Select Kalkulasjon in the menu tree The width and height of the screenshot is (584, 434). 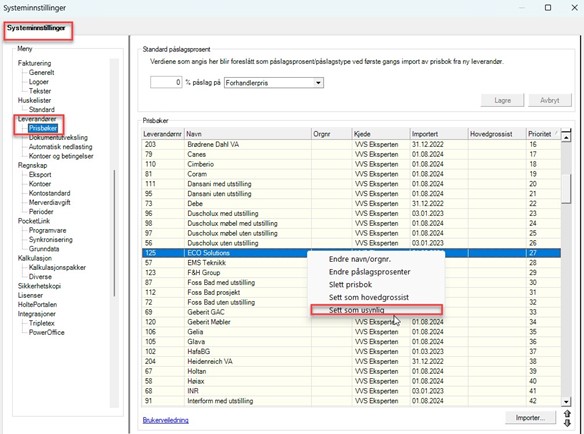coord(35,258)
